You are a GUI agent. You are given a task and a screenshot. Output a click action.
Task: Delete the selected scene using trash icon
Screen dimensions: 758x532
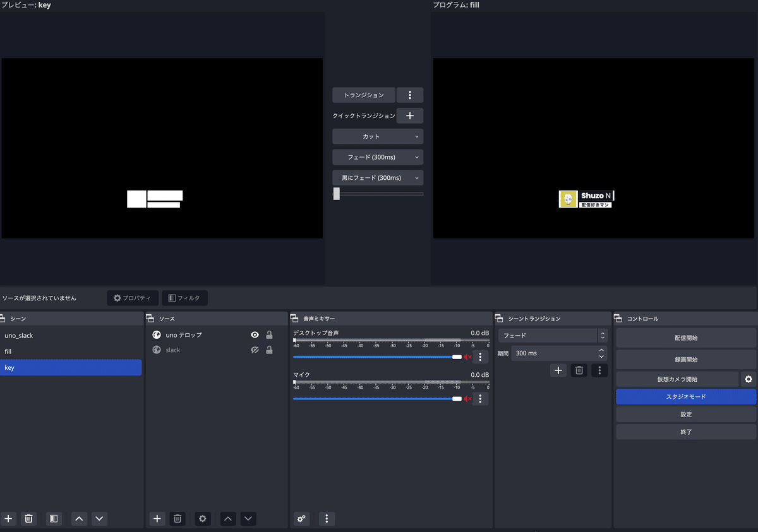click(x=28, y=518)
